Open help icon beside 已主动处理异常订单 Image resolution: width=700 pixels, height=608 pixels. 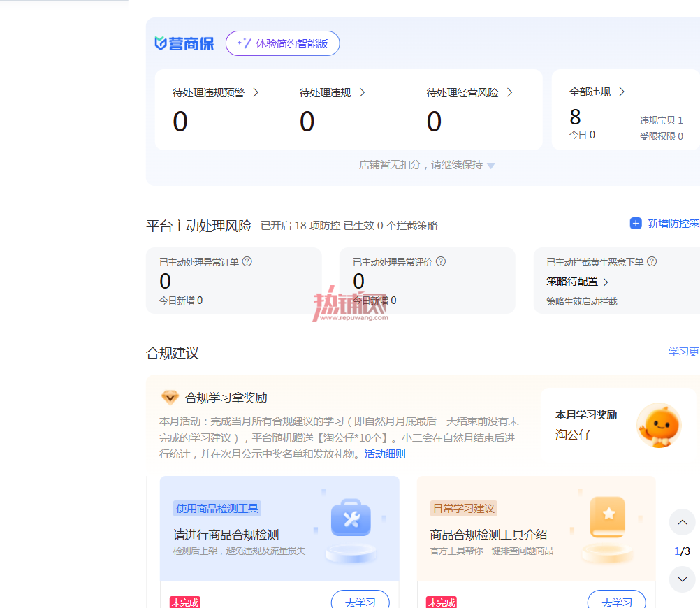pos(247,262)
